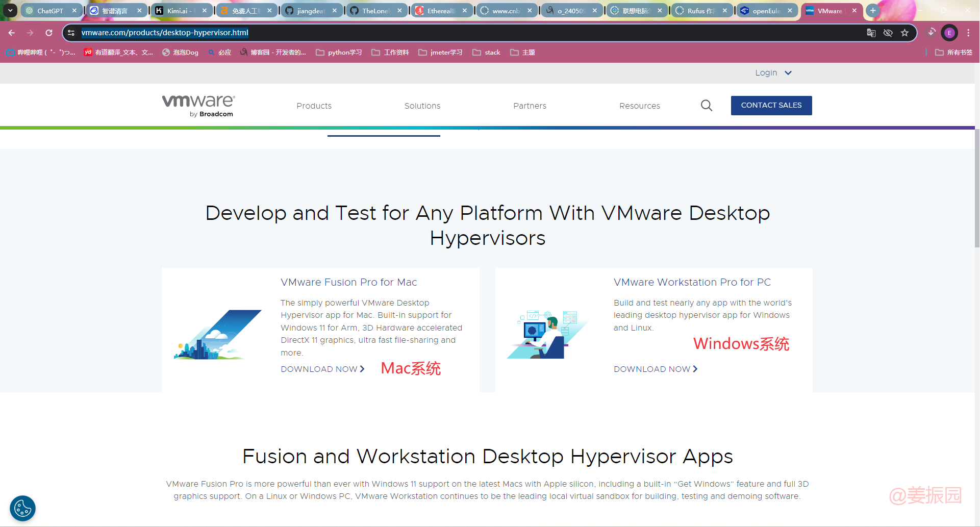The height and width of the screenshot is (527, 980).
Task: Open the 泡泡Dog bookmark
Action: click(180, 53)
